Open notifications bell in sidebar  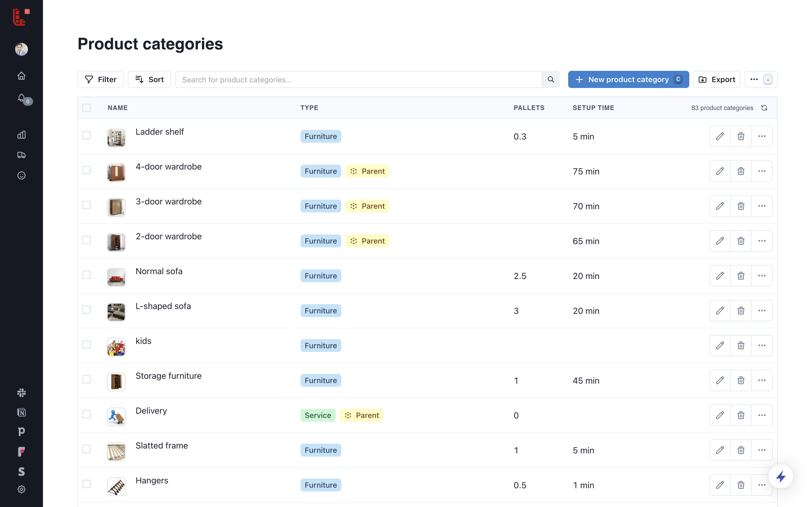[21, 98]
